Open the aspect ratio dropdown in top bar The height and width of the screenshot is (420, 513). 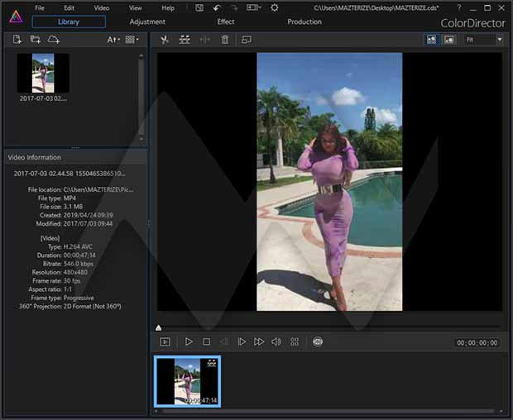click(253, 7)
